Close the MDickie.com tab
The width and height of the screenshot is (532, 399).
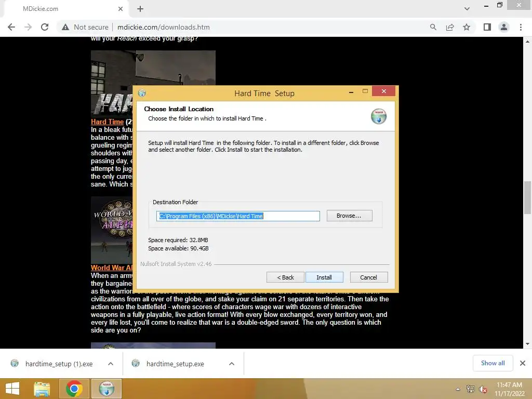pos(121,9)
